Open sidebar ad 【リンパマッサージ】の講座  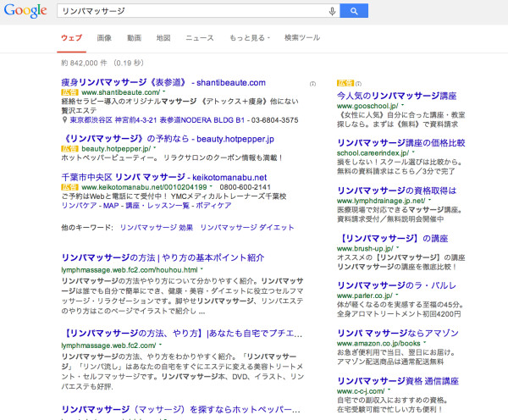click(392, 239)
